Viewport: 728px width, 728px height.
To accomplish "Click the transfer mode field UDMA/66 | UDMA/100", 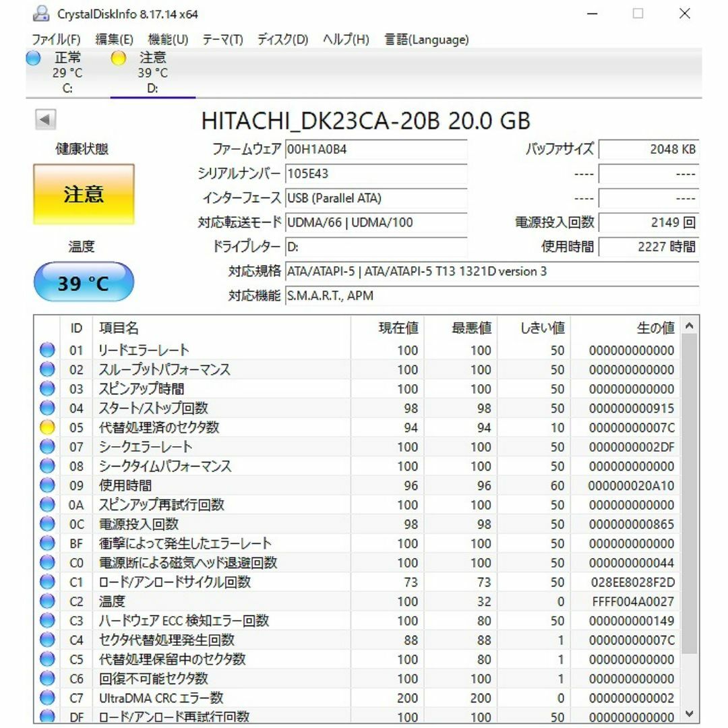I will 376,222.
